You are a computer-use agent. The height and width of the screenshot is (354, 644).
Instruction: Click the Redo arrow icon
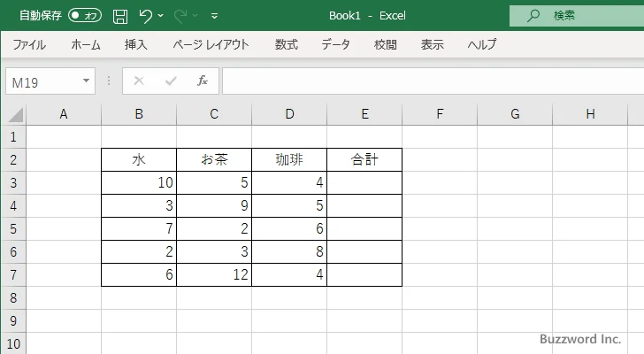pos(180,16)
